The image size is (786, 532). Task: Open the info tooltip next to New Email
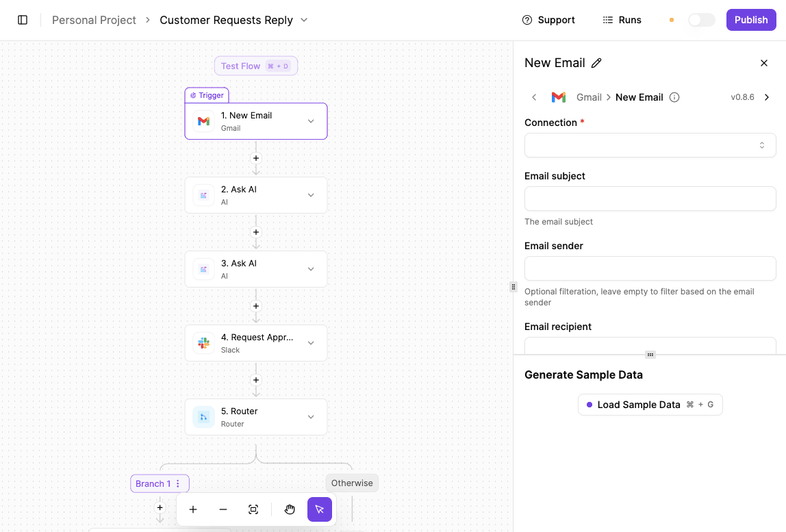coord(674,97)
